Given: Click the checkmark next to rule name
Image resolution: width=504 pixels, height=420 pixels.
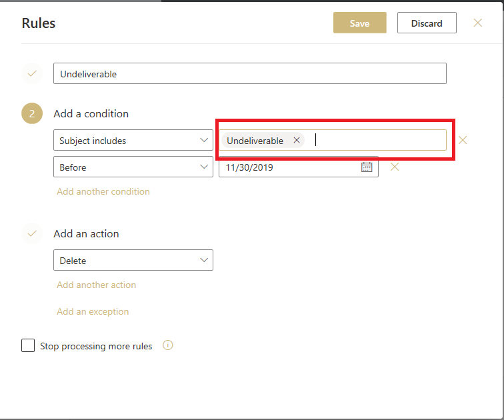Looking at the screenshot, I should point(32,73).
